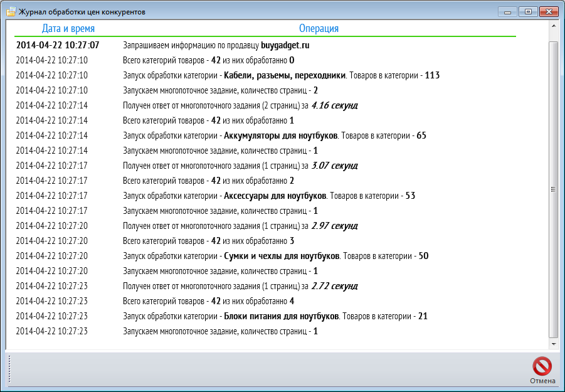Select the row with 2.72 секунд
Screen dimensions: 565x392
[265, 286]
